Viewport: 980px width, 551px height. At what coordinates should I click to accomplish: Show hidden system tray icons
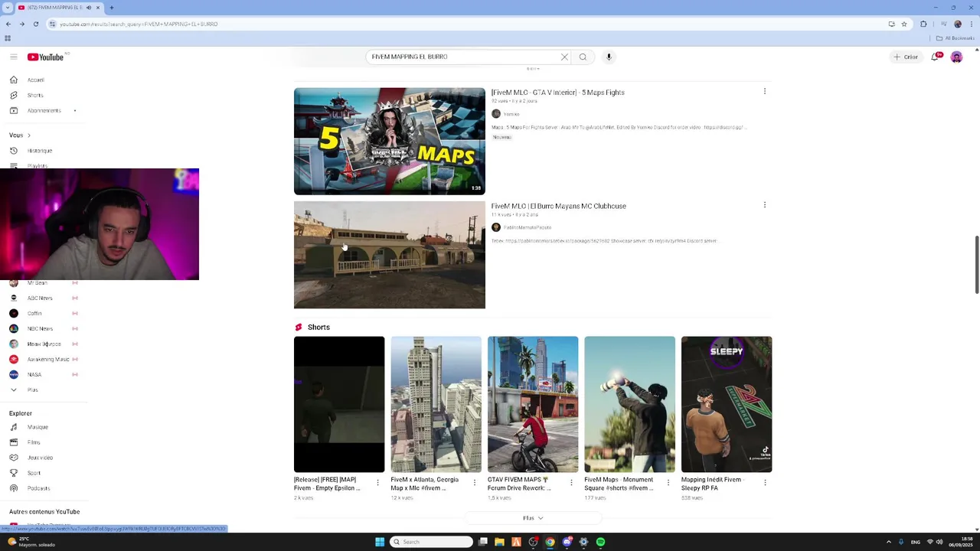pos(888,542)
